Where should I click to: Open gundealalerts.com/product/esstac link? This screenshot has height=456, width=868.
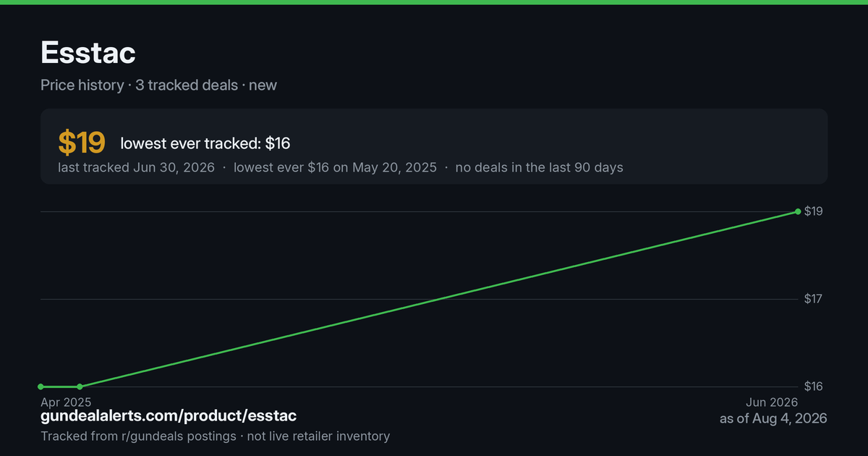click(x=169, y=416)
